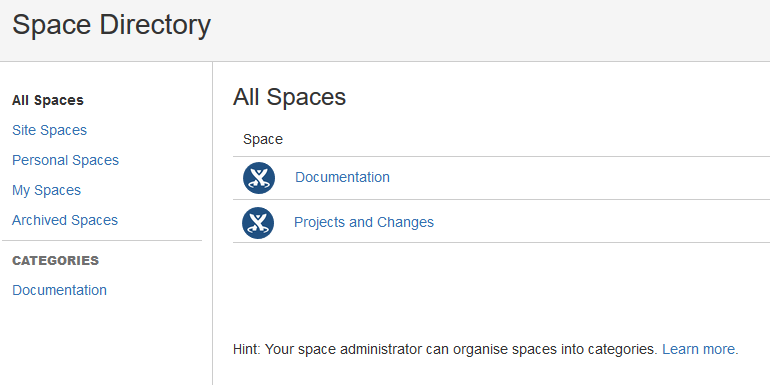Click the divider line above CATEGORIES
The width and height of the screenshot is (770, 385).
pos(102,241)
